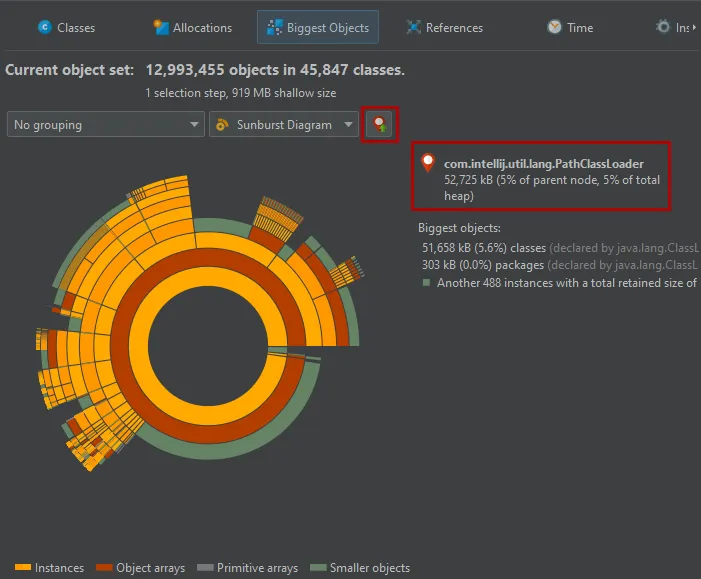
Task: Click the gear icon on last tab
Action: pyautogui.click(x=663, y=26)
